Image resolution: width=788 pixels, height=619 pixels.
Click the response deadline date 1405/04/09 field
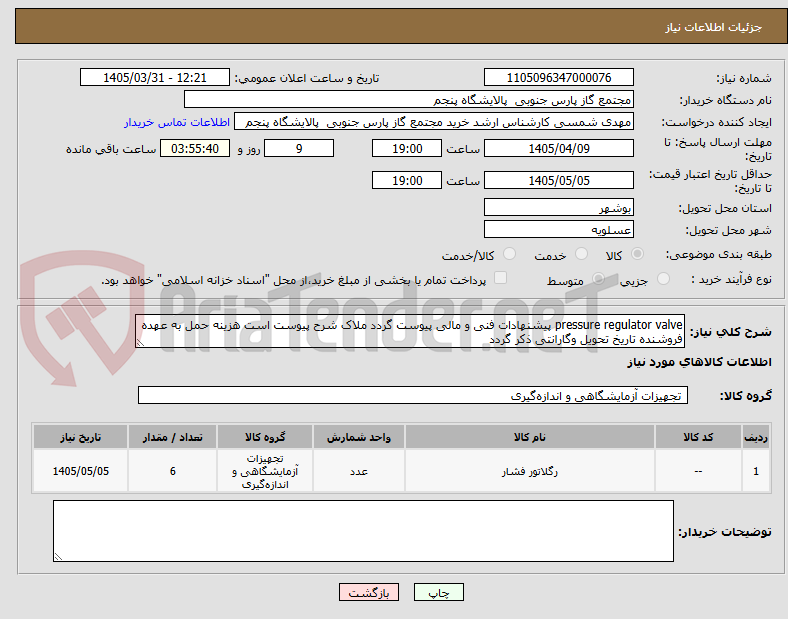(558, 149)
